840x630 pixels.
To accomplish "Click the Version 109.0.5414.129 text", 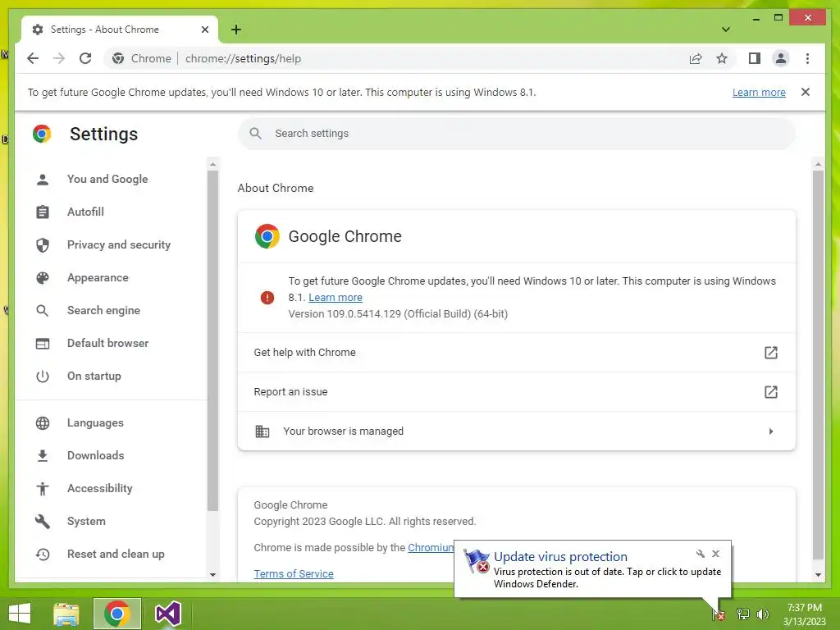I will 398,314.
